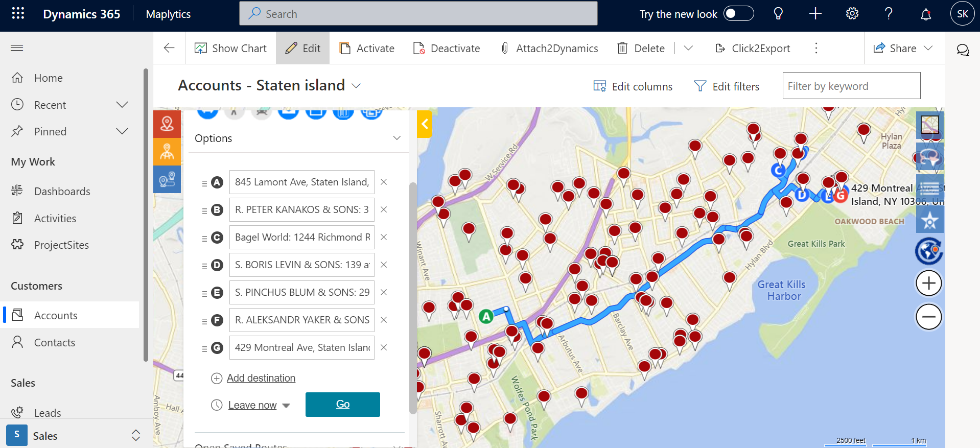Click the Delete command
The image size is (980, 448).
641,48
